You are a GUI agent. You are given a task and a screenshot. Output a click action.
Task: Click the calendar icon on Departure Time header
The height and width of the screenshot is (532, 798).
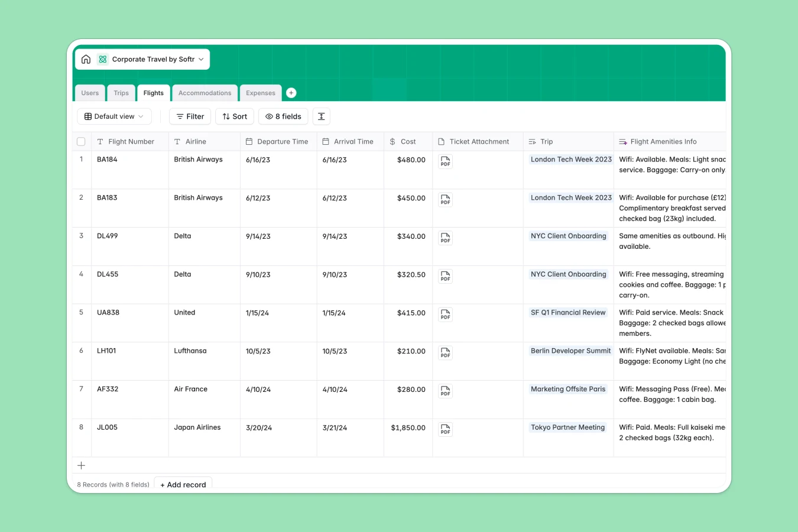pos(248,141)
